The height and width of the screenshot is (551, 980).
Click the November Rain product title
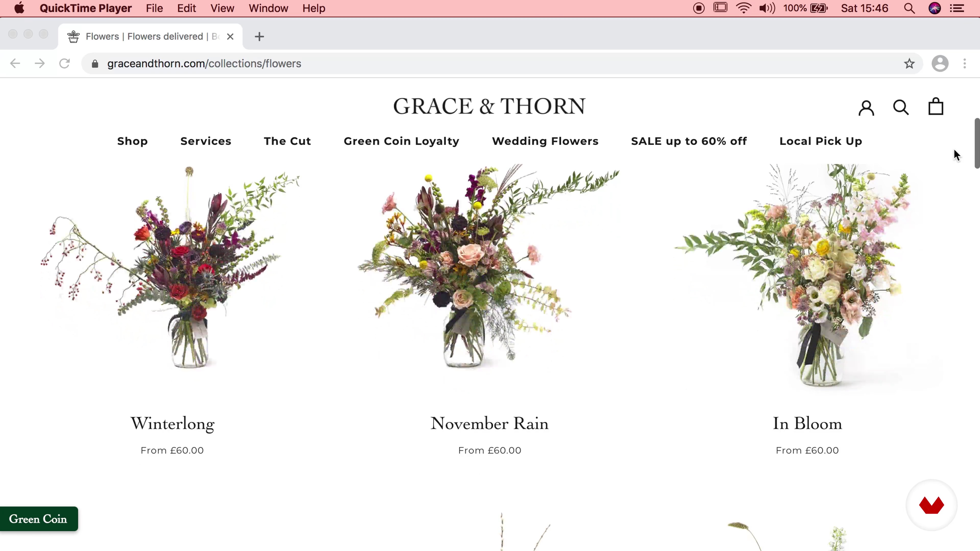[x=490, y=424]
